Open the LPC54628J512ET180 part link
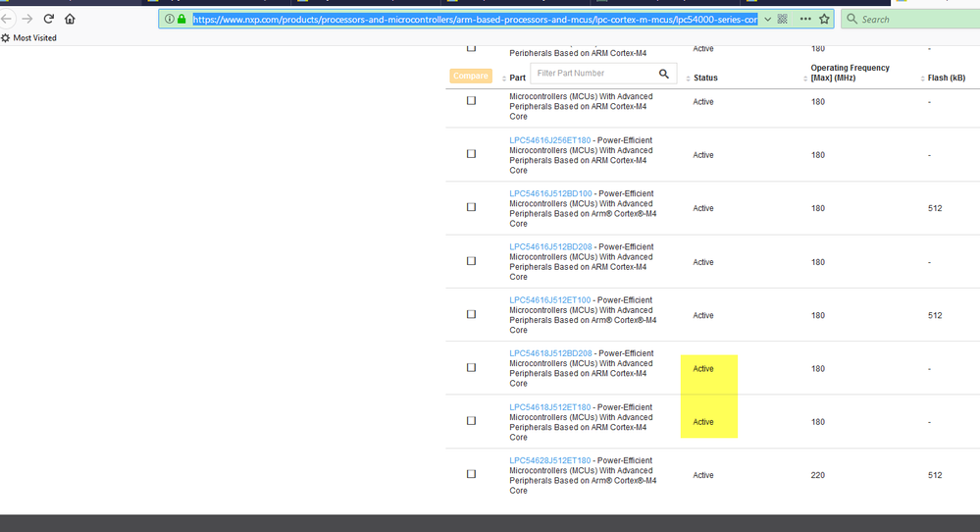 (550, 460)
